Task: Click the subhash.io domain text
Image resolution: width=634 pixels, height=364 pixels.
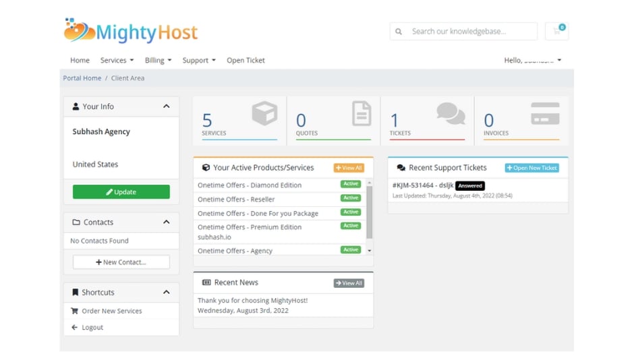Action: click(214, 237)
